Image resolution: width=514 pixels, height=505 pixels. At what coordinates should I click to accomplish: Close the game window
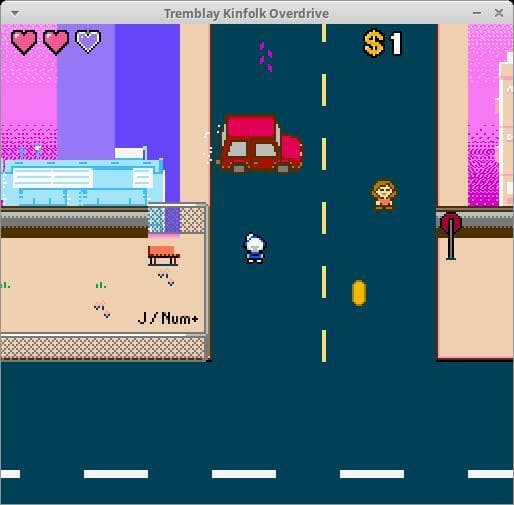point(499,13)
